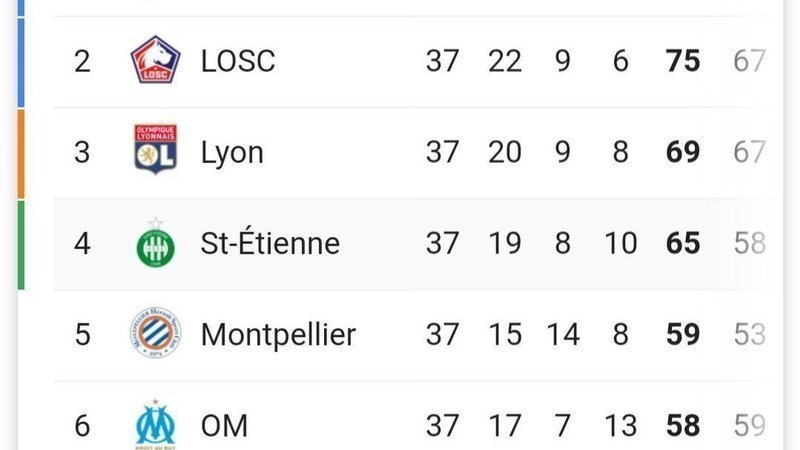This screenshot has height=450, width=800.
Task: Click the Olympique Lyonnais crest icon
Action: click(155, 152)
